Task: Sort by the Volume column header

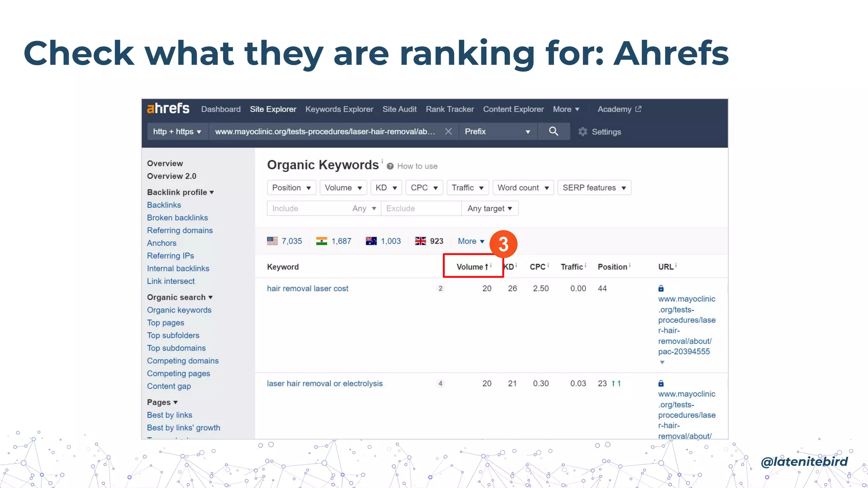Action: pos(473,266)
